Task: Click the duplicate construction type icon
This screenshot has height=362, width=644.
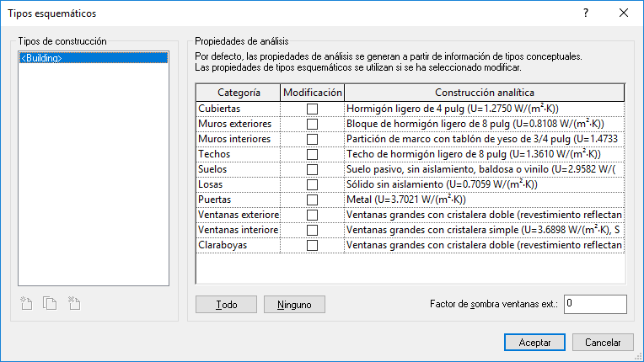Action: tap(50, 303)
